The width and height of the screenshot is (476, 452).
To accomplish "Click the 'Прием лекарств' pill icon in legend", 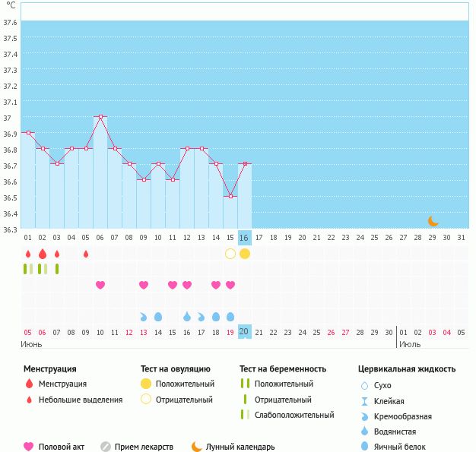I will 106,447.
